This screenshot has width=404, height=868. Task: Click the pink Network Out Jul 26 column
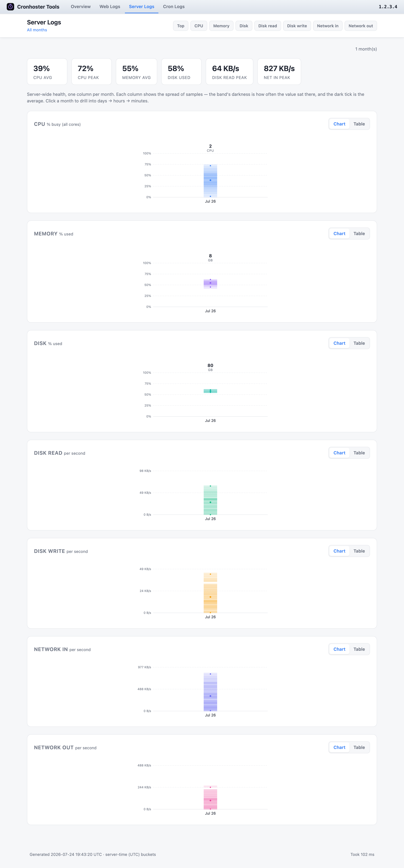[210, 798]
